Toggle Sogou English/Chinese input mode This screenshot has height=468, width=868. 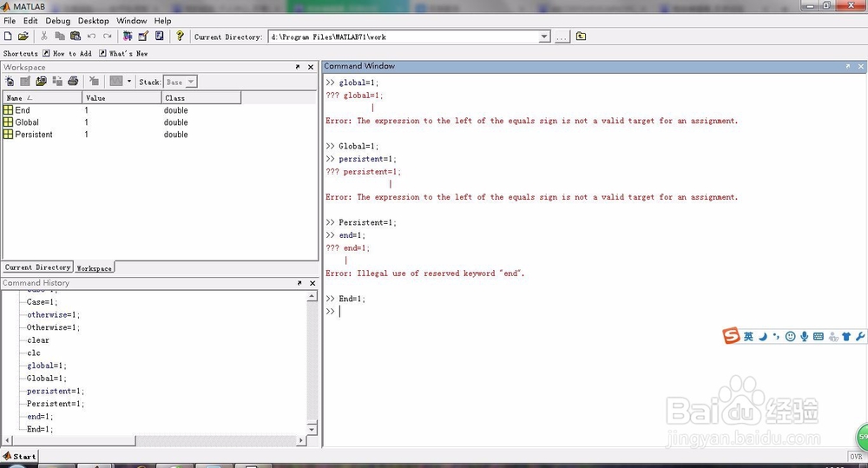tap(748, 336)
